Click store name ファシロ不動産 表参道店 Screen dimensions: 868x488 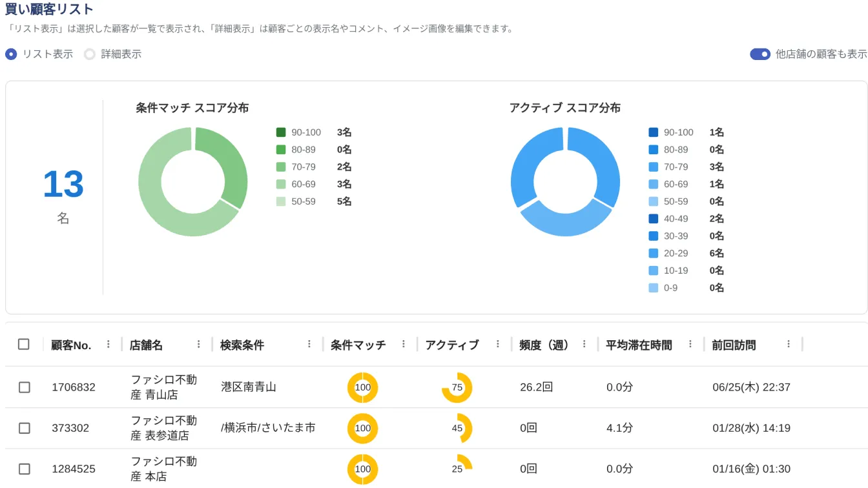(163, 428)
